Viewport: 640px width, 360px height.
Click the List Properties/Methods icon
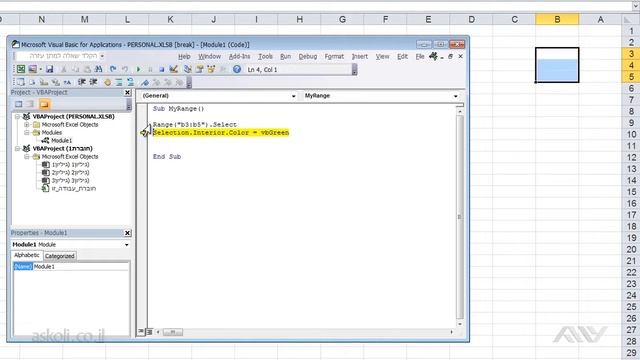[20, 82]
